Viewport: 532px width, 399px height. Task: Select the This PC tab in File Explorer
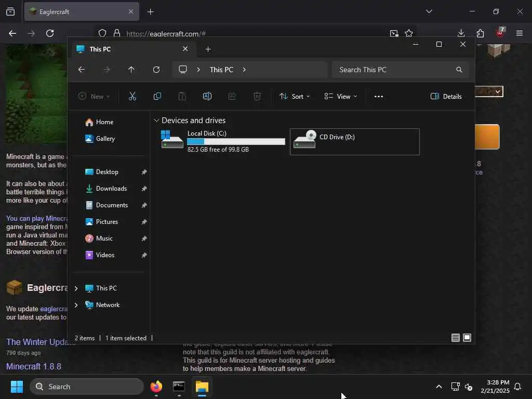click(x=131, y=49)
